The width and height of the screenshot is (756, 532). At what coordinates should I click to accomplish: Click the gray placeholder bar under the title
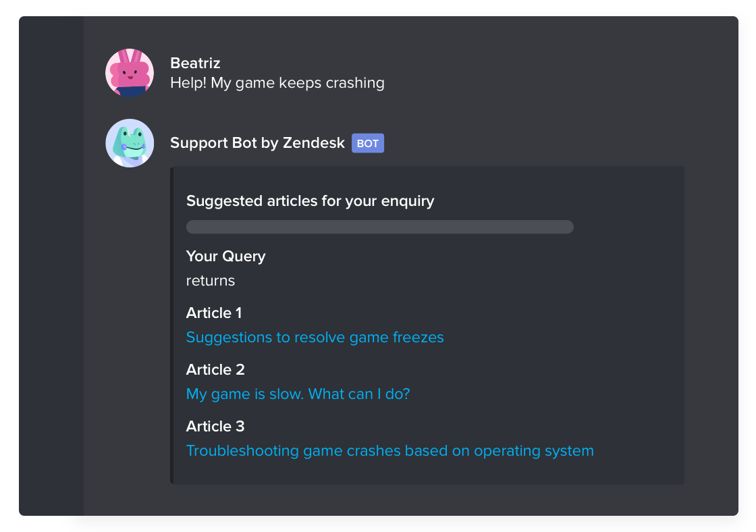(x=380, y=227)
